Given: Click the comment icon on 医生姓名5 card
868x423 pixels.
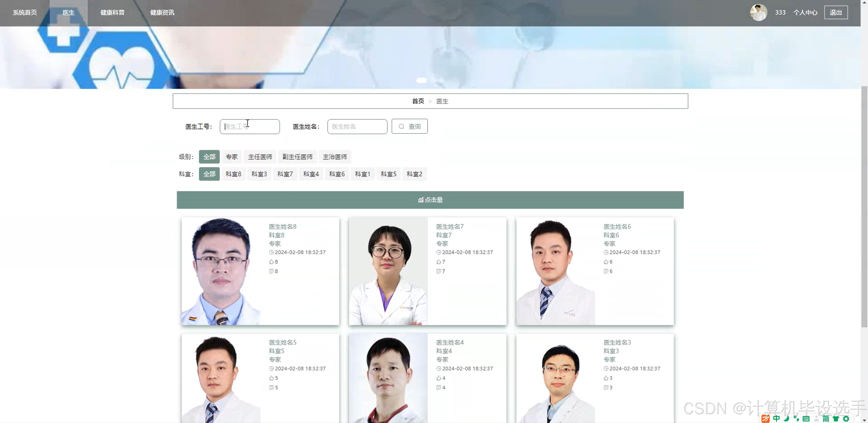Looking at the screenshot, I should [271, 387].
